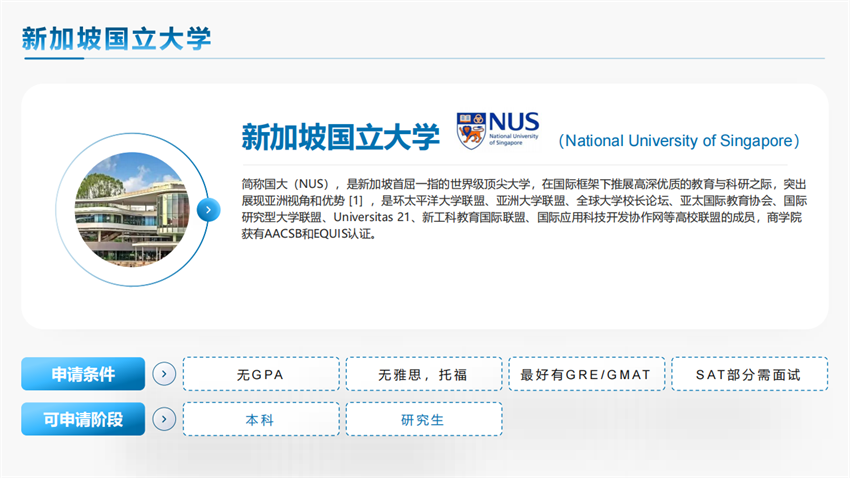This screenshot has height=478, width=850.
Task: Click the 可申请阶段 blue button
Action: [x=83, y=419]
